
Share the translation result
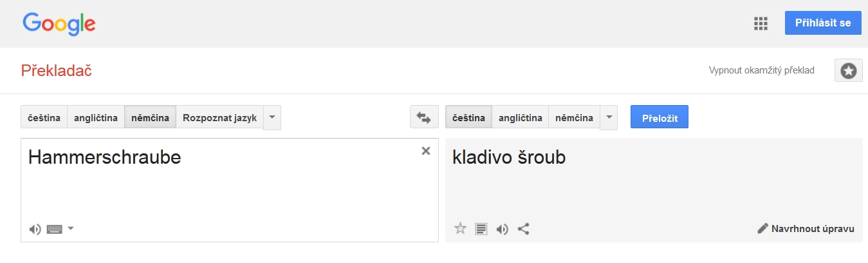click(524, 228)
